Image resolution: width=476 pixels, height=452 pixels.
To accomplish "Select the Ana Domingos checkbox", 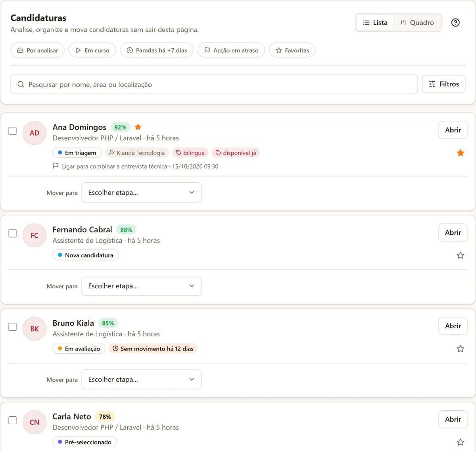I will click(x=13, y=131).
